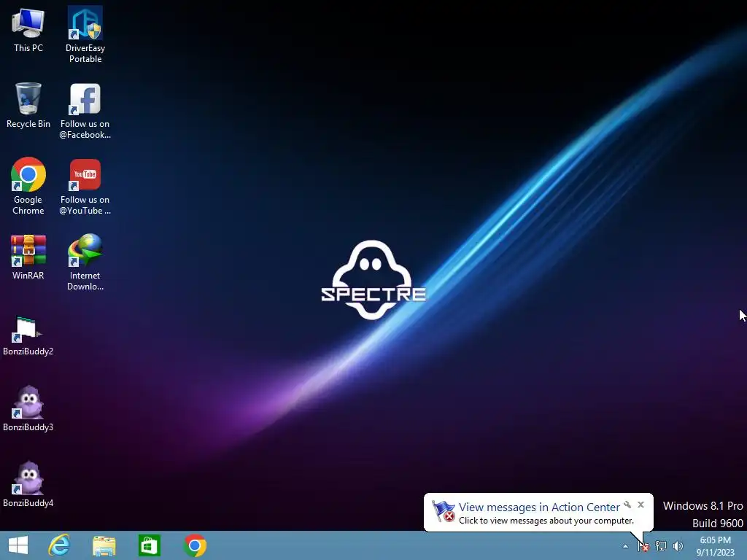Select the WinRAR desktop shortcut
The height and width of the screenshot is (560, 747).
tap(28, 257)
